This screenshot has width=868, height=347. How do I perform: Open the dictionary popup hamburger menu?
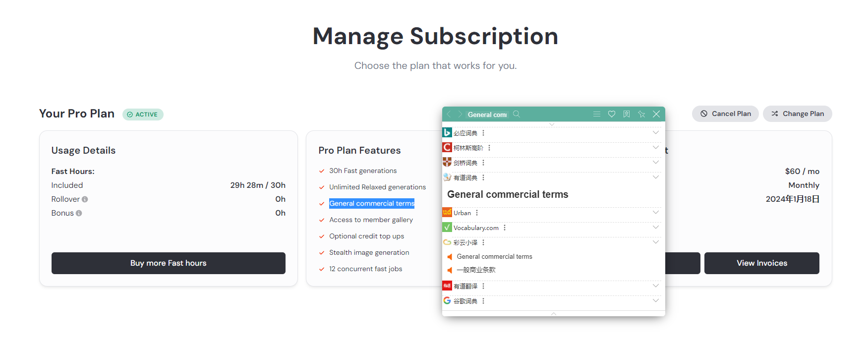[597, 114]
